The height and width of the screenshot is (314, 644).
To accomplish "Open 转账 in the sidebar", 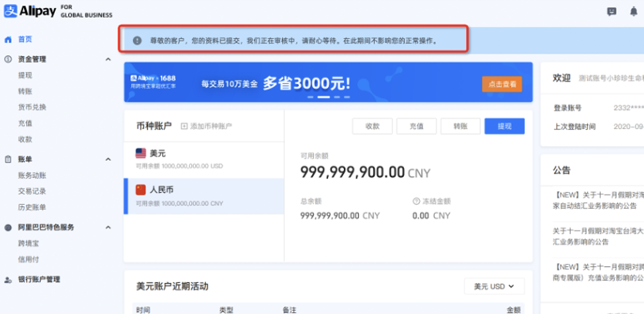I will [x=25, y=91].
